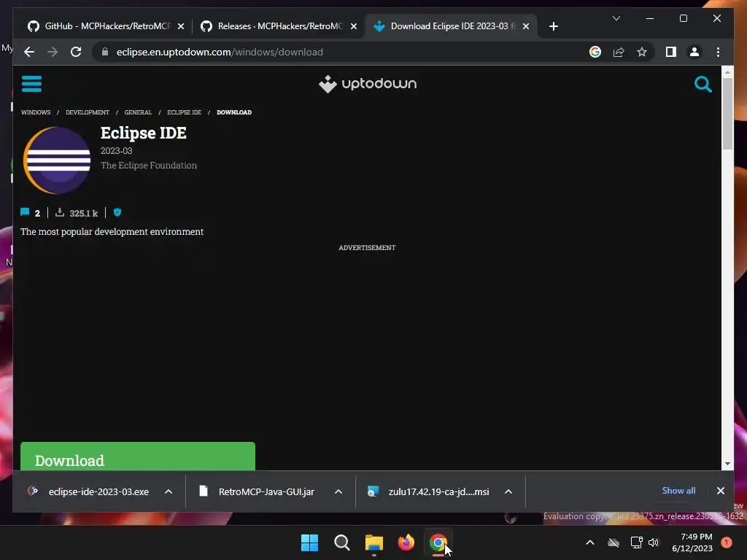Open the clock and date panel
Image resolution: width=747 pixels, height=560 pixels.
point(692,542)
